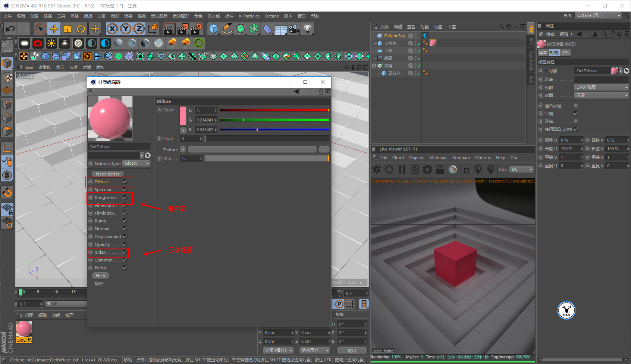Click Live Viewer render region icon

(465, 170)
